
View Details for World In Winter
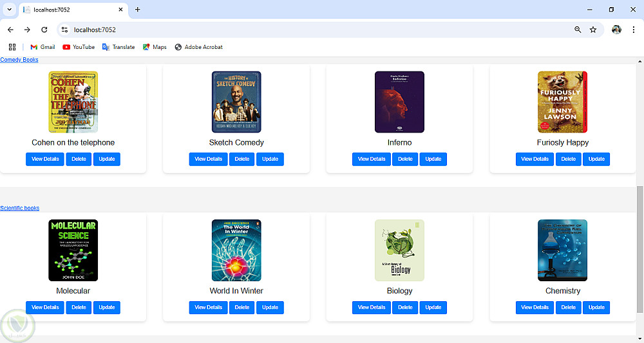coord(208,308)
